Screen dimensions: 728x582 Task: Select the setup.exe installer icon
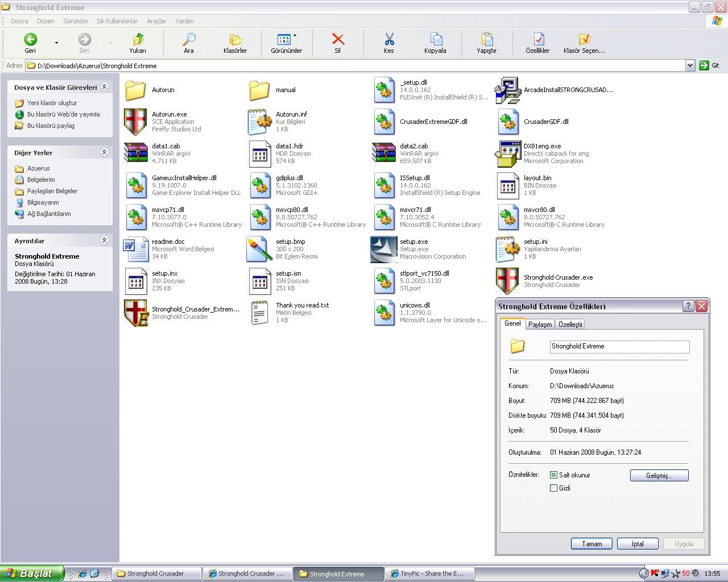[x=384, y=249]
